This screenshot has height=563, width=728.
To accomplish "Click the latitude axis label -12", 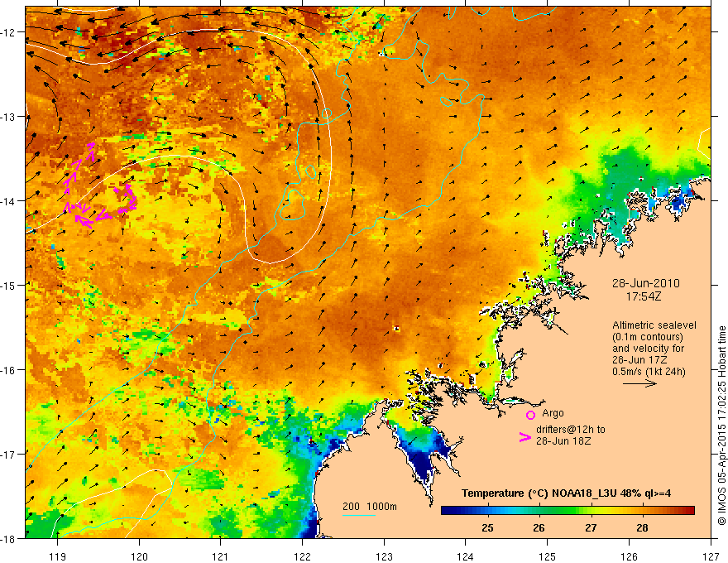I will 8,32.
